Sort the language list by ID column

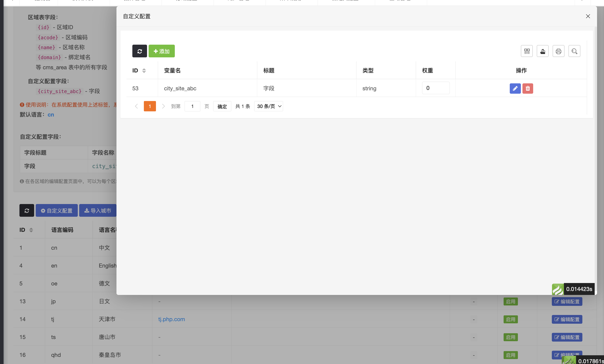coord(31,230)
